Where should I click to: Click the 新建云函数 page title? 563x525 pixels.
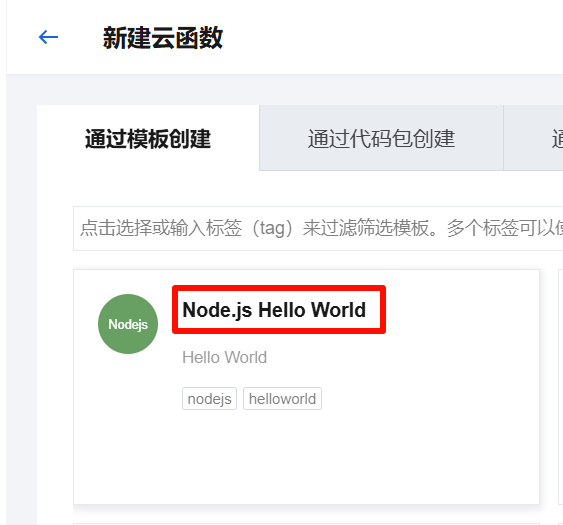(163, 38)
